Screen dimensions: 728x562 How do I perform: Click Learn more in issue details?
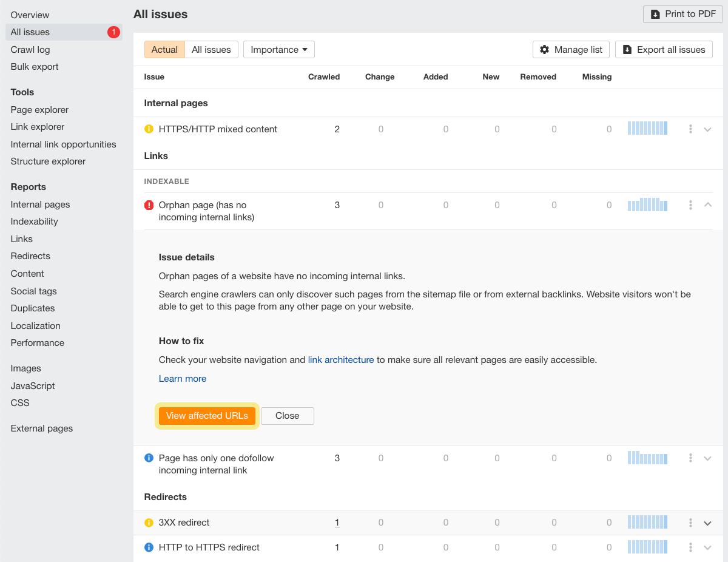[182, 378]
